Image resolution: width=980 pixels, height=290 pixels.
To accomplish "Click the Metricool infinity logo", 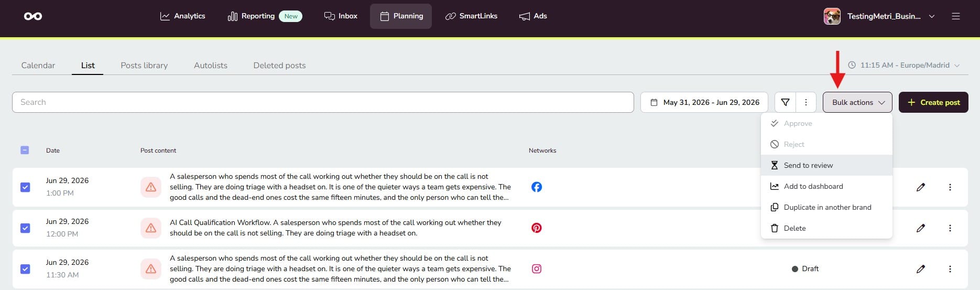I will tap(33, 16).
